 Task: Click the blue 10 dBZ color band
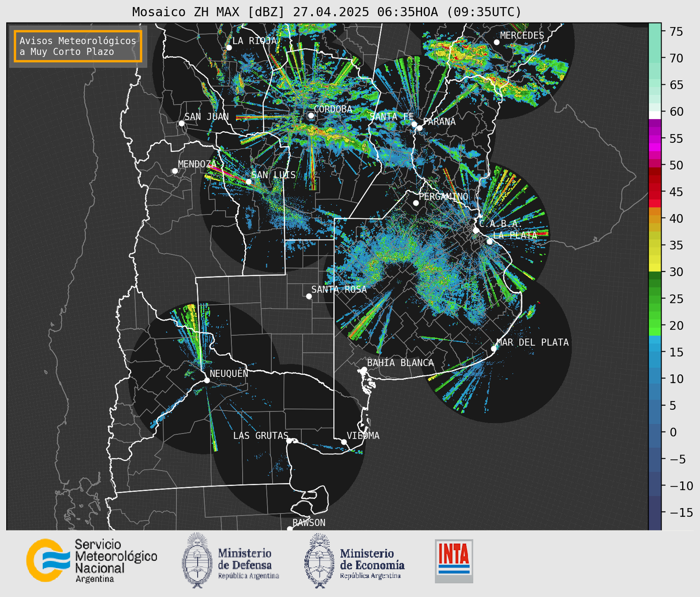pos(655,379)
